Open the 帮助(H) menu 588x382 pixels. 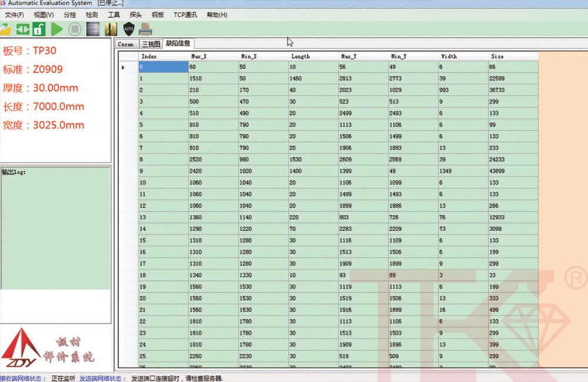tap(217, 15)
